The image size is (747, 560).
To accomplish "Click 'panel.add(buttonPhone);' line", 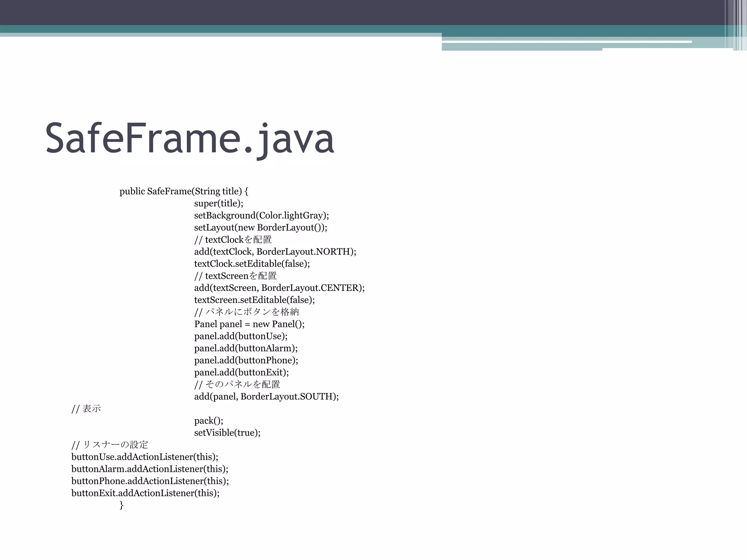I will point(246,360).
